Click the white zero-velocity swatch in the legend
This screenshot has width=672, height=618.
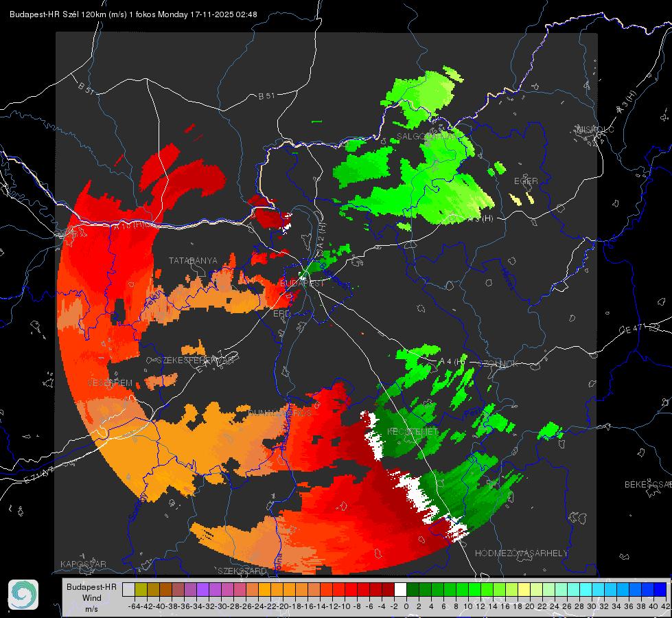click(400, 589)
